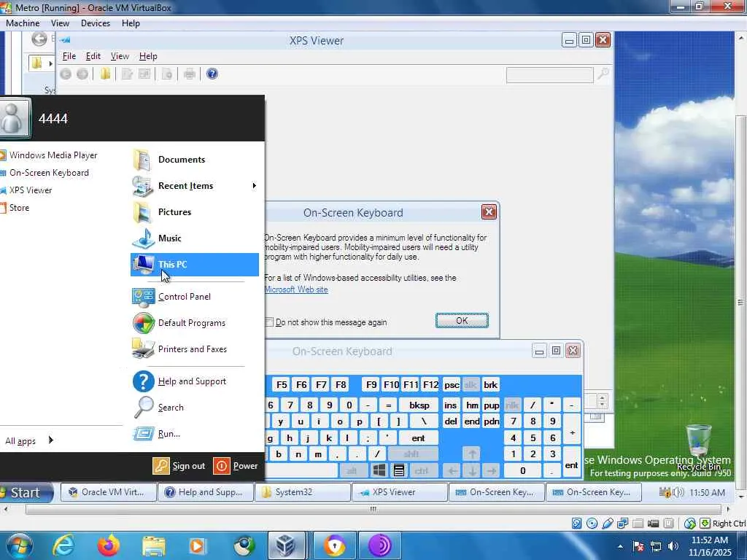This screenshot has height=560, width=747.
Task: Open the Run... dialog
Action: pyautogui.click(x=169, y=434)
